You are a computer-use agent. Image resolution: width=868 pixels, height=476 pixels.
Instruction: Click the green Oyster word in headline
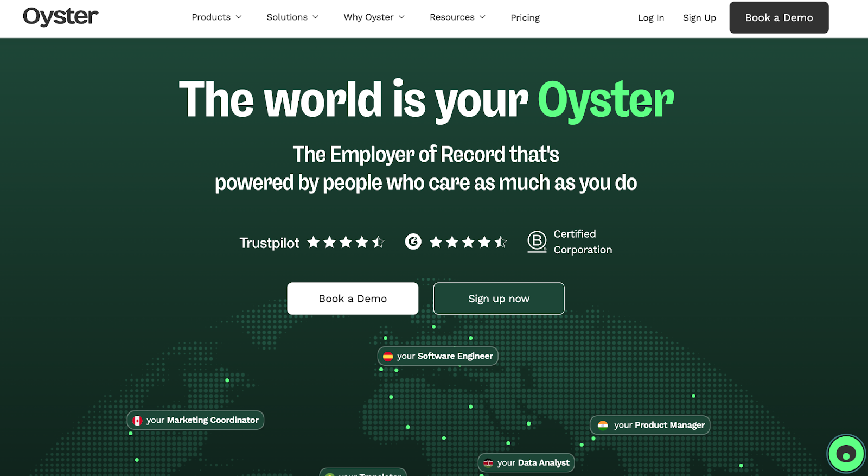(605, 101)
